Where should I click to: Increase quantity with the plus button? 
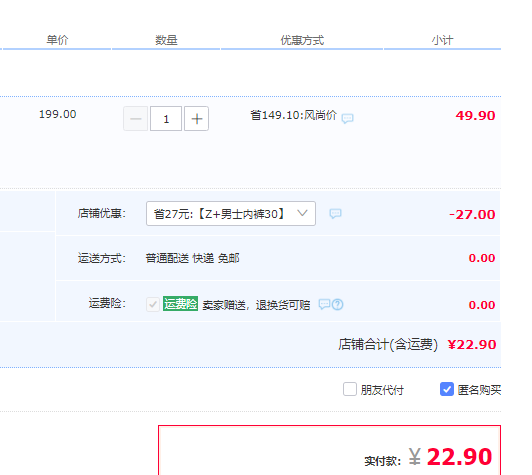196,119
